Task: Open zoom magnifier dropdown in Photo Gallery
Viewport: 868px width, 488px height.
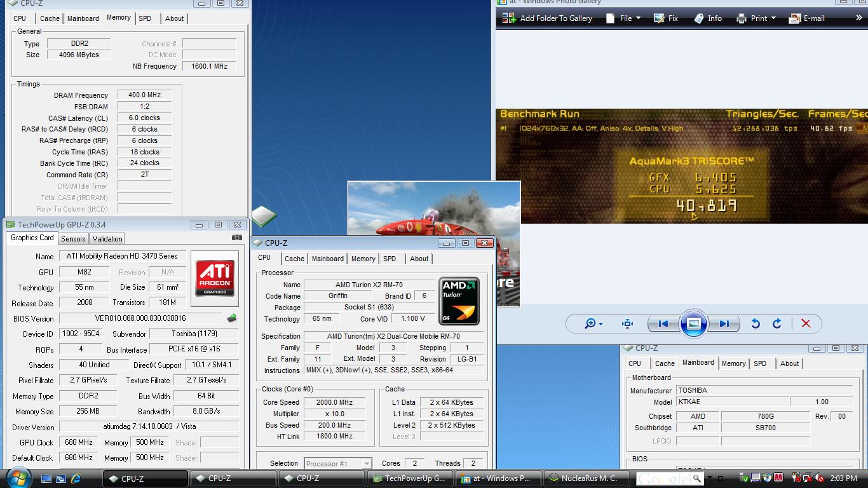Action: 593,323
